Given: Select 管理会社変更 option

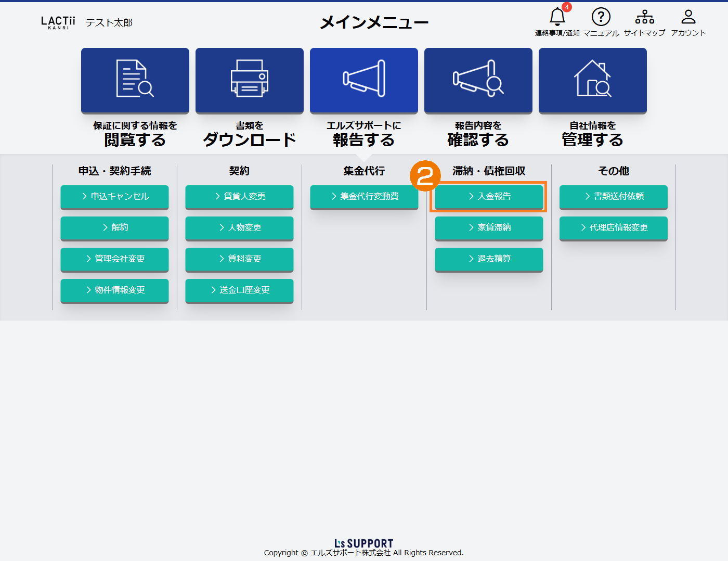Looking at the screenshot, I should [x=114, y=259].
